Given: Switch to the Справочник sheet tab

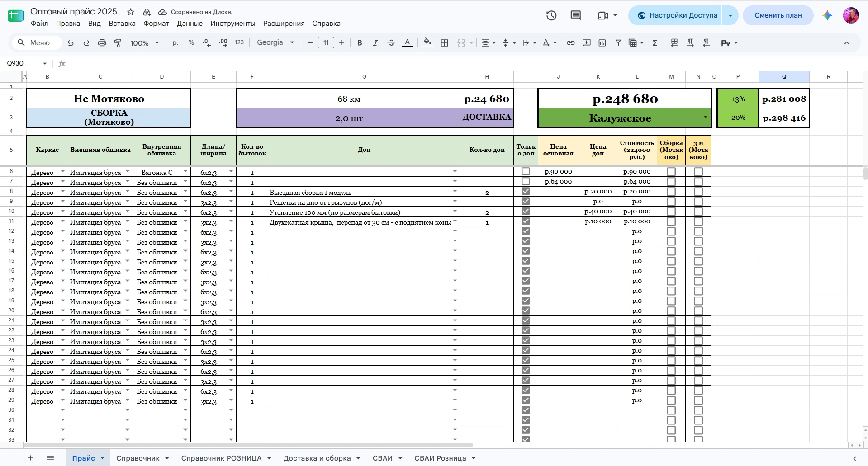Looking at the screenshot, I should [138, 458].
